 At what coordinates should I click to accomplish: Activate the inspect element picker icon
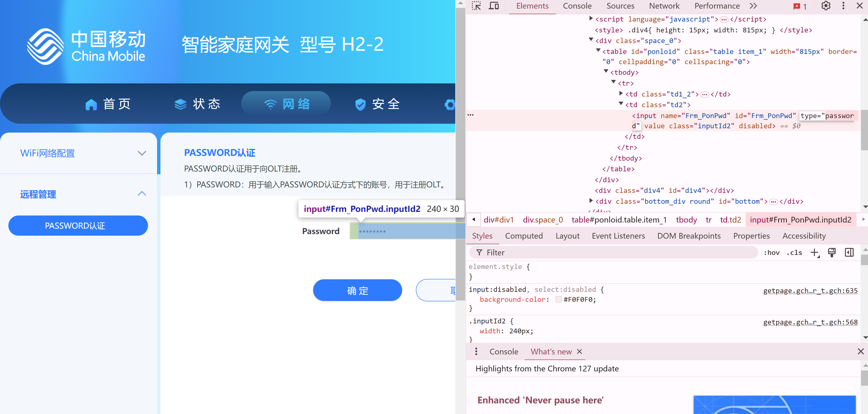(476, 6)
